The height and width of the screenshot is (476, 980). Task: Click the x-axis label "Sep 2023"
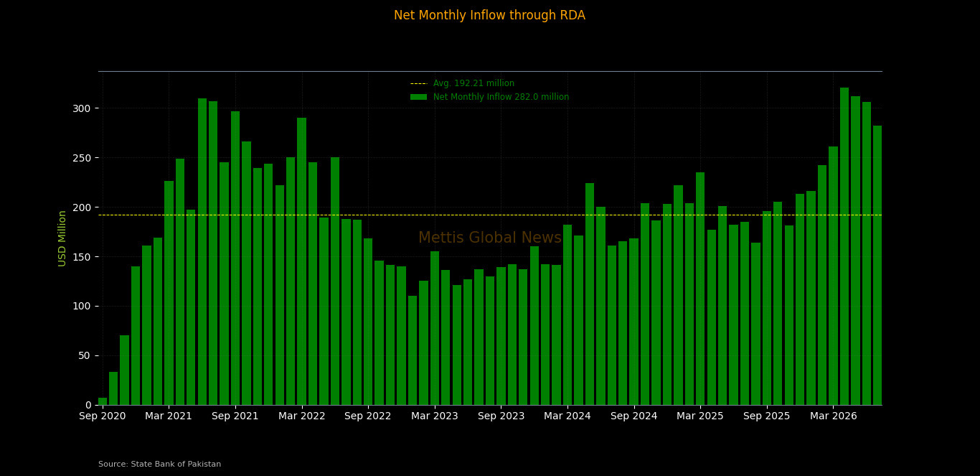coord(501,416)
